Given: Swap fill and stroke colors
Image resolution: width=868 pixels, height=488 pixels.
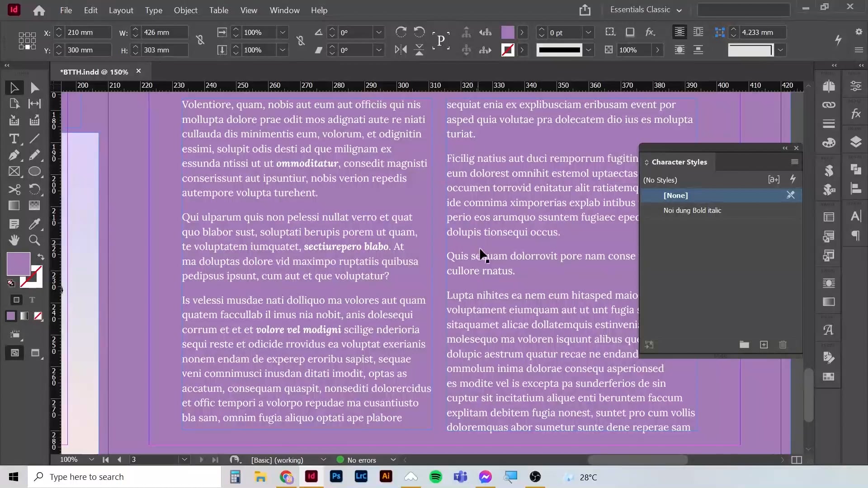Looking at the screenshot, I should (x=41, y=257).
